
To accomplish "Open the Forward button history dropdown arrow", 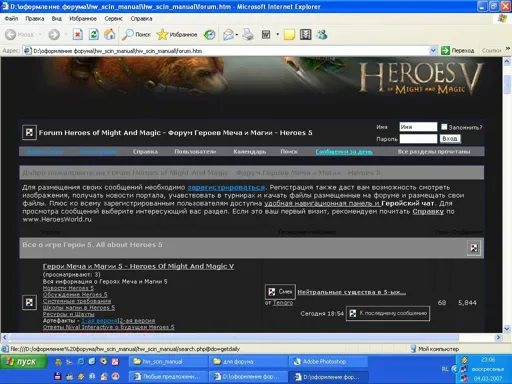I will tap(66, 34).
